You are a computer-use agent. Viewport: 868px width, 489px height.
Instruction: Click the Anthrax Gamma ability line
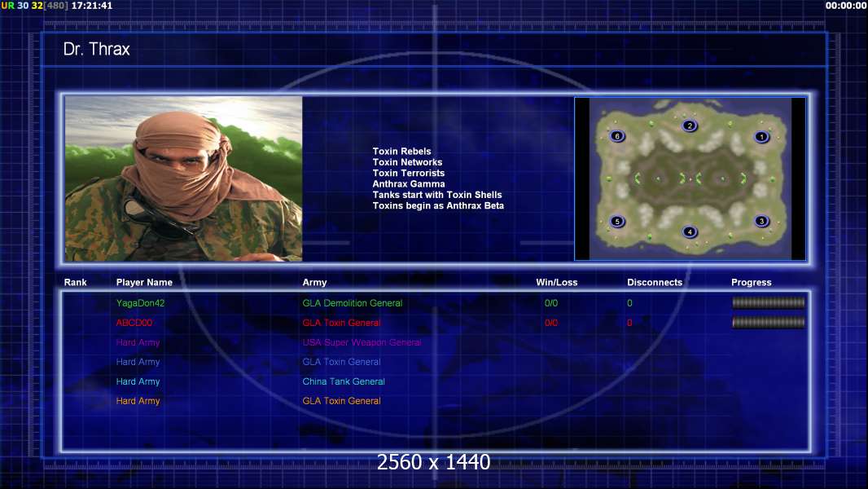(x=408, y=184)
